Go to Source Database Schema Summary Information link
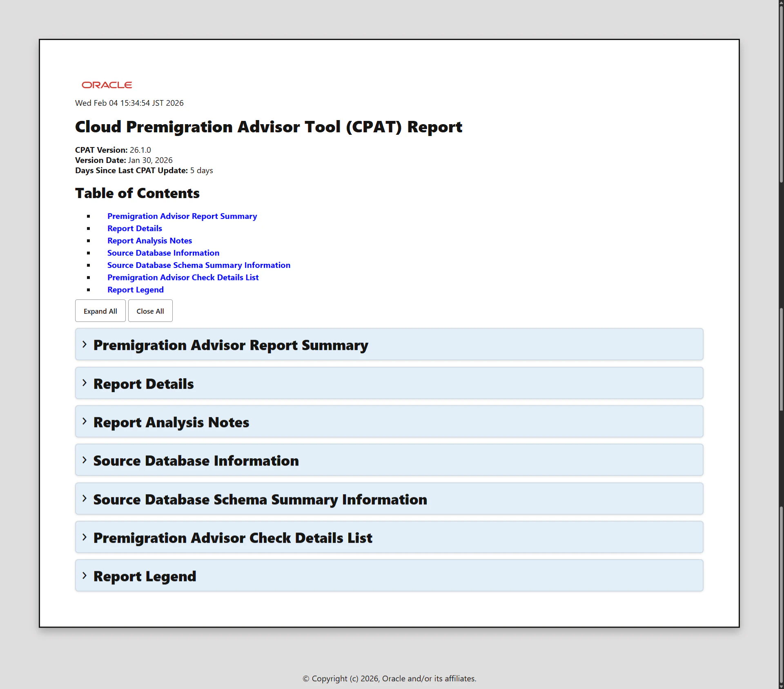This screenshot has width=784, height=689. pyautogui.click(x=199, y=265)
